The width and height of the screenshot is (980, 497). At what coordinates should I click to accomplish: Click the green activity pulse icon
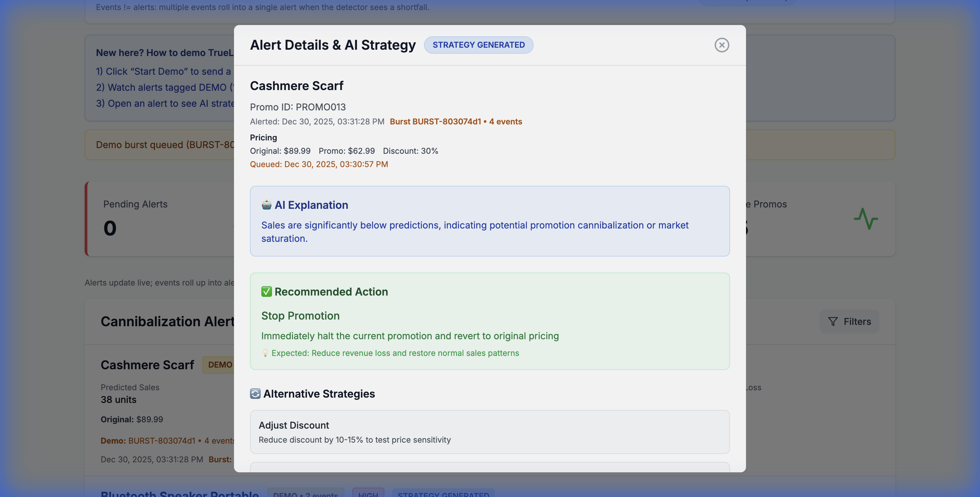(x=865, y=219)
